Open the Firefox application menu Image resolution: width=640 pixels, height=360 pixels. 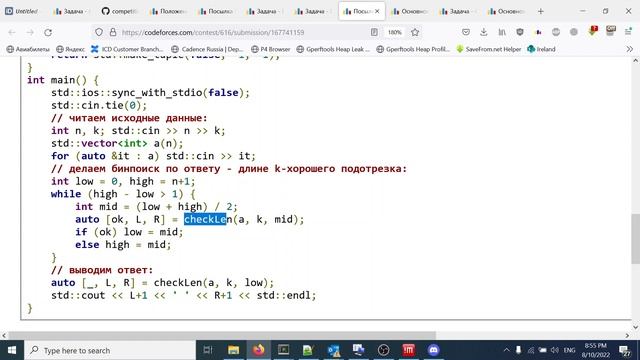629,32
